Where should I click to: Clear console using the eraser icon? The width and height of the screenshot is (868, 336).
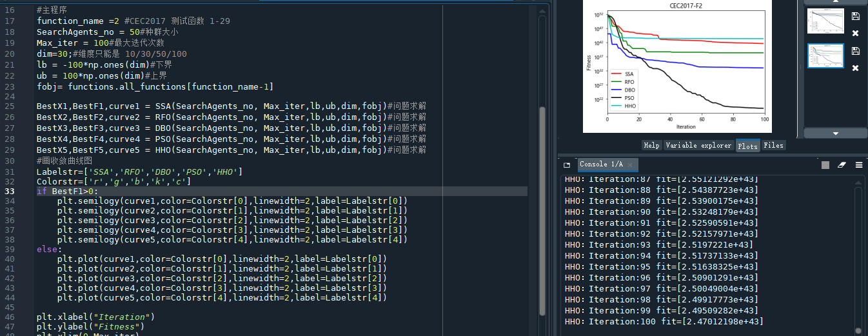click(842, 165)
